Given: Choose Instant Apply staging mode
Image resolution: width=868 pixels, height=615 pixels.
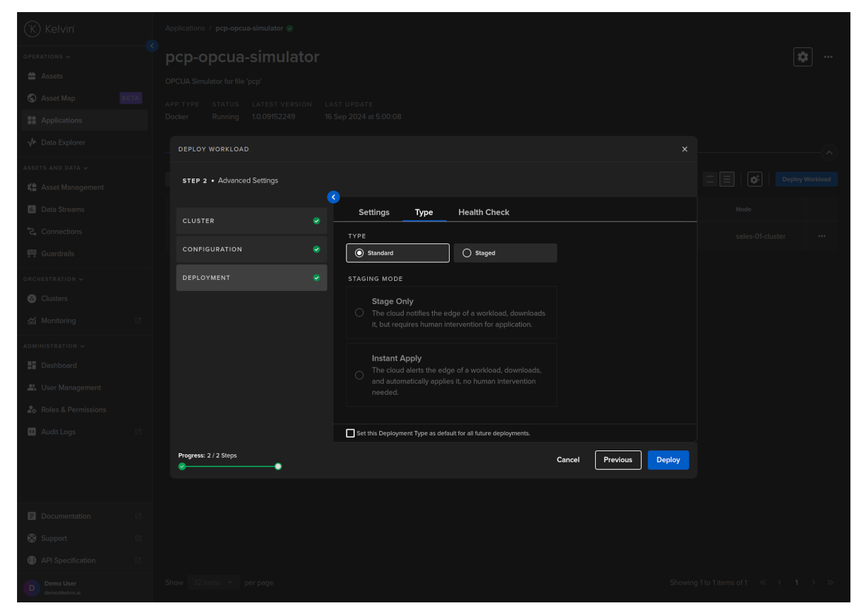Looking at the screenshot, I should coord(359,376).
